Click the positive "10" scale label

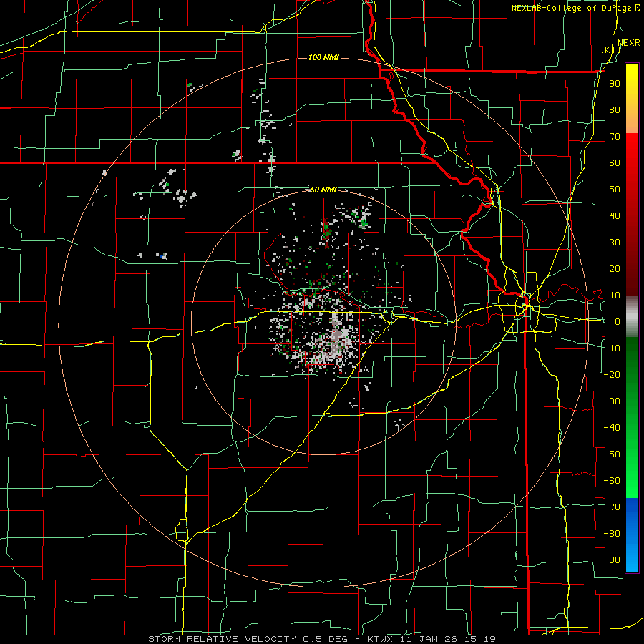coord(615,296)
